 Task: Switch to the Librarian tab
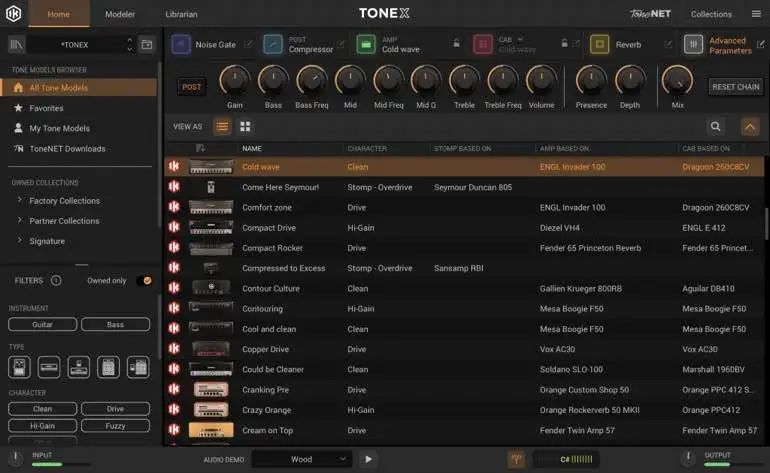tap(181, 14)
